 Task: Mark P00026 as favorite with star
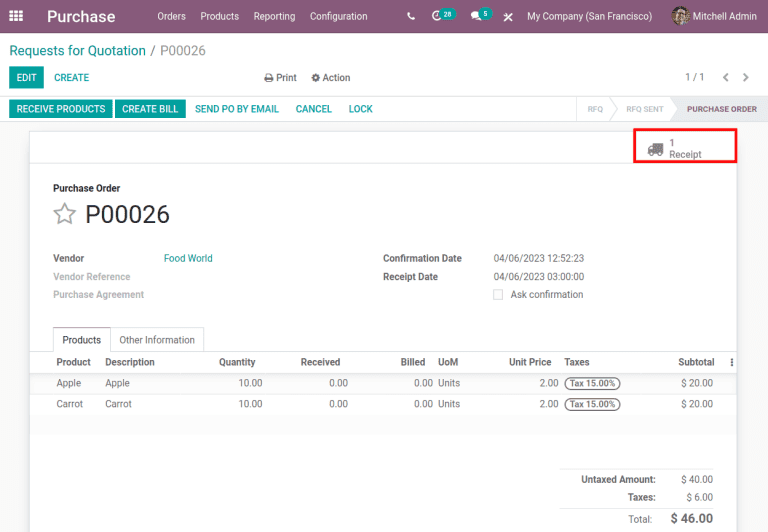65,214
